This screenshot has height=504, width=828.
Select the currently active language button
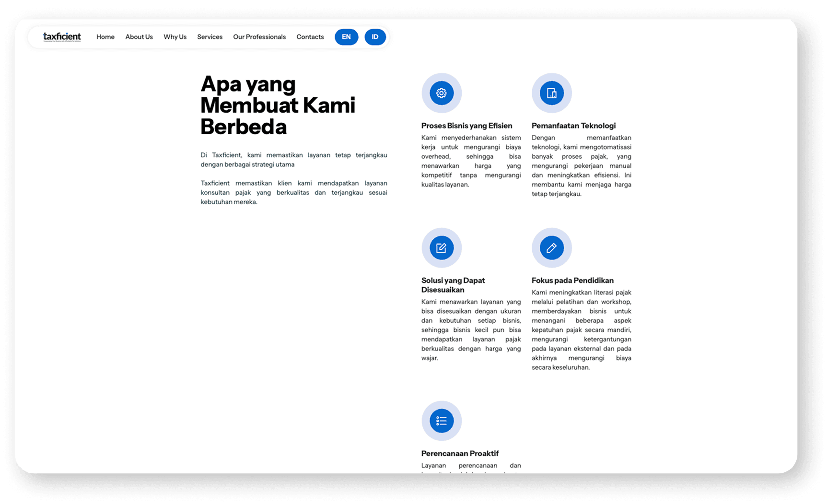coord(346,37)
